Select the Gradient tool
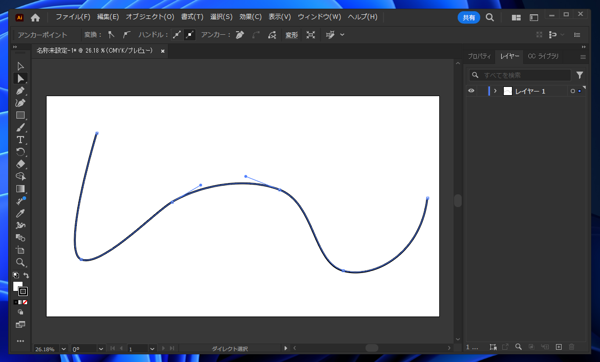This screenshot has height=362, width=600. pyautogui.click(x=20, y=189)
